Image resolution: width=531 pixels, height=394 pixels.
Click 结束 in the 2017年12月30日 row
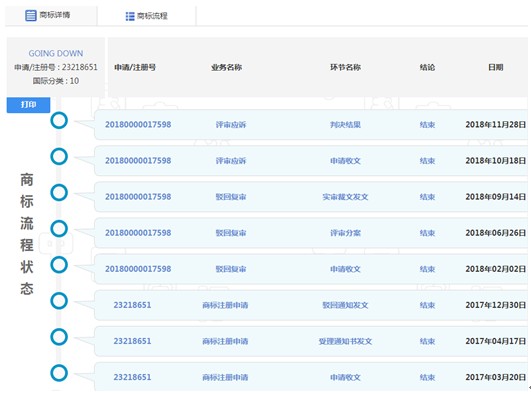coord(427,305)
